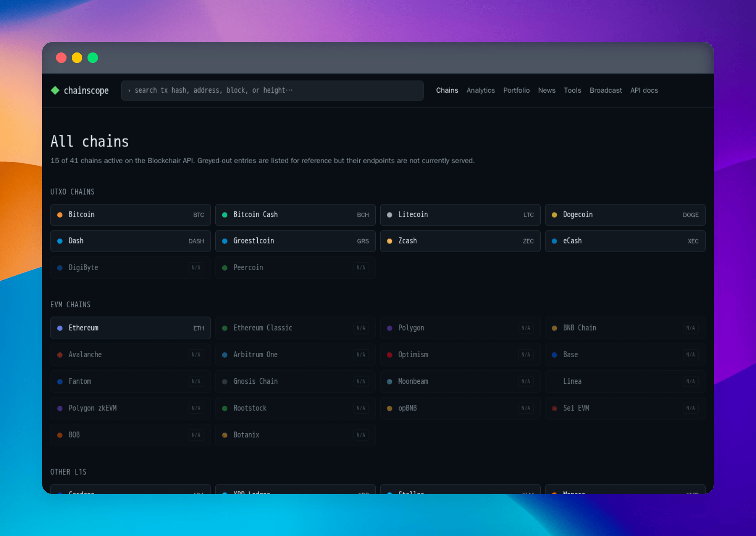Click the Linea chain entry
Image resolution: width=756 pixels, height=536 pixels.
pos(625,381)
